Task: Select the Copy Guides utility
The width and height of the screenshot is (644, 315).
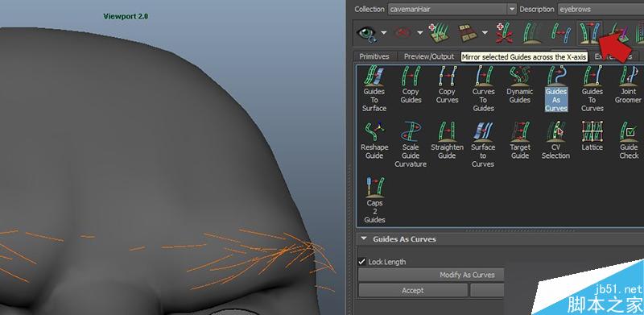Action: 411,85
